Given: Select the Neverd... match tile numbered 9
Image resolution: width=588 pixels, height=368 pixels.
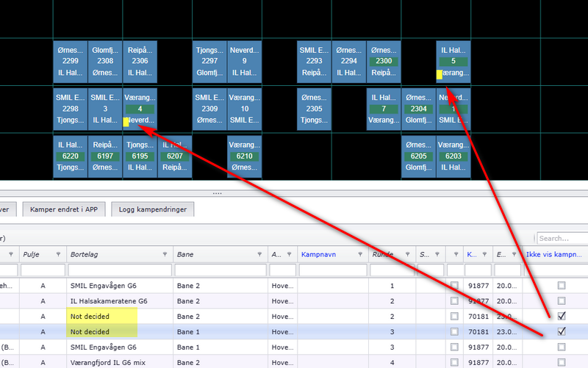Looking at the screenshot, I should click(x=245, y=62).
